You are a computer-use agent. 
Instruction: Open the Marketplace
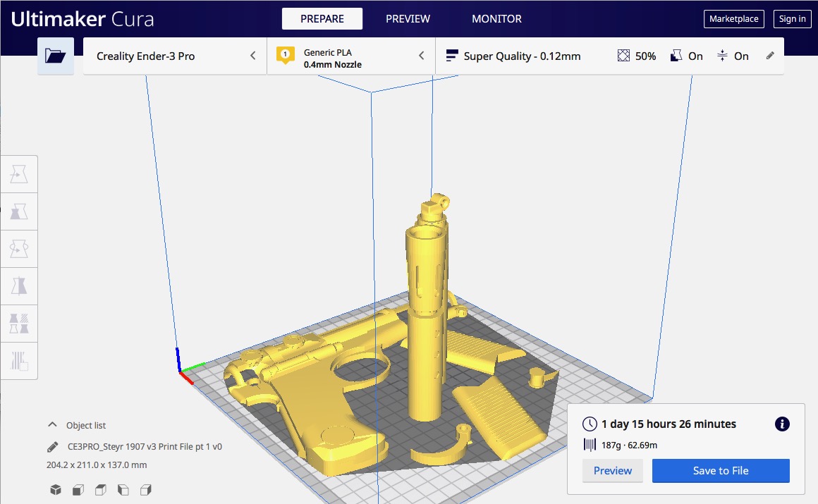pos(733,19)
